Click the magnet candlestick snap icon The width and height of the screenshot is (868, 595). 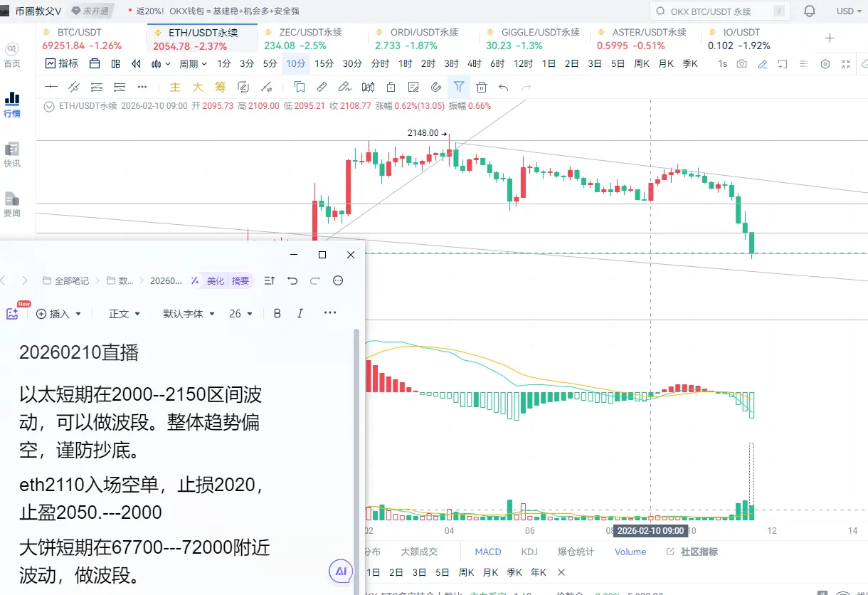[368, 87]
